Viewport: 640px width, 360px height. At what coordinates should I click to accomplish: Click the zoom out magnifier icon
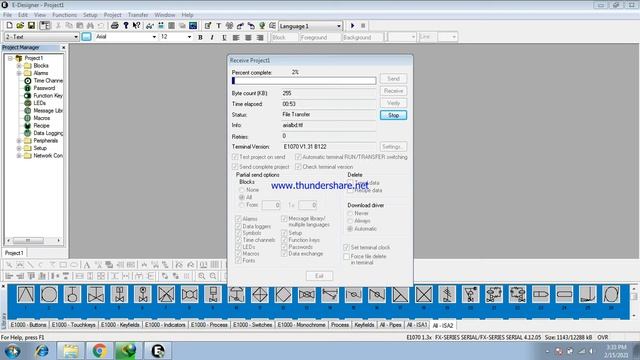click(213, 276)
